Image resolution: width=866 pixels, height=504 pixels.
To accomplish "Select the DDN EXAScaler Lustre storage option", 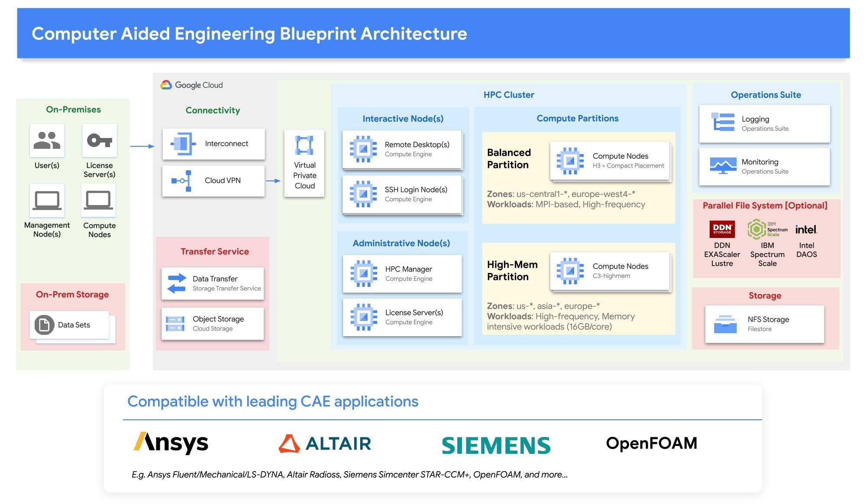I will click(x=727, y=249).
